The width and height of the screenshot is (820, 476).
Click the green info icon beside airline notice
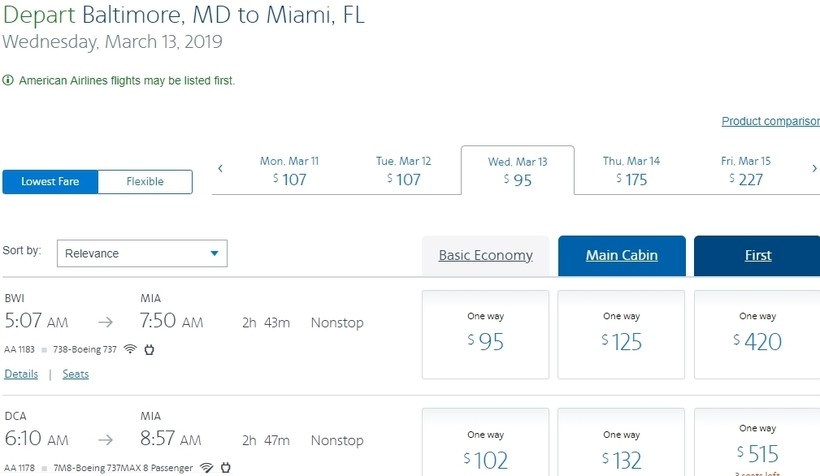pyautogui.click(x=8, y=80)
